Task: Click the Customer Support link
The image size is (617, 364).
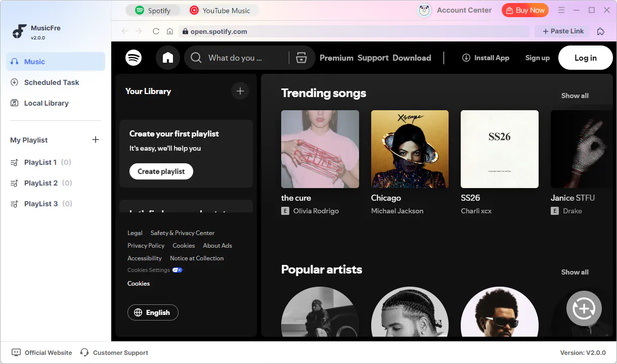Action: pyautogui.click(x=121, y=353)
